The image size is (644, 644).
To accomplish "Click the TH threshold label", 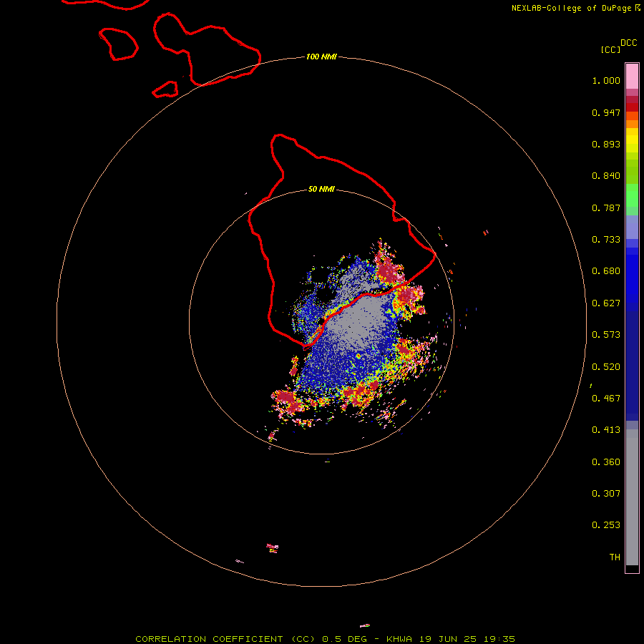I will 615,557.
